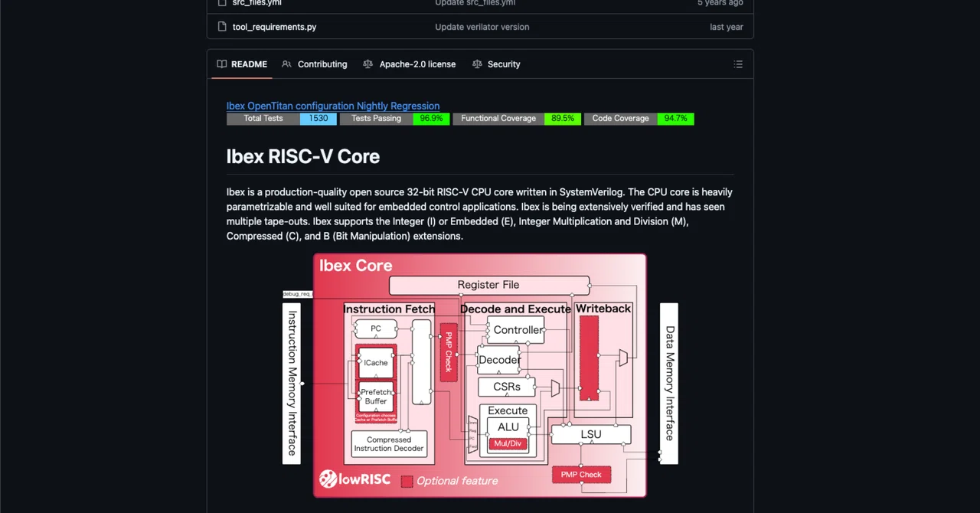Click the scales icon beside Security

478,64
